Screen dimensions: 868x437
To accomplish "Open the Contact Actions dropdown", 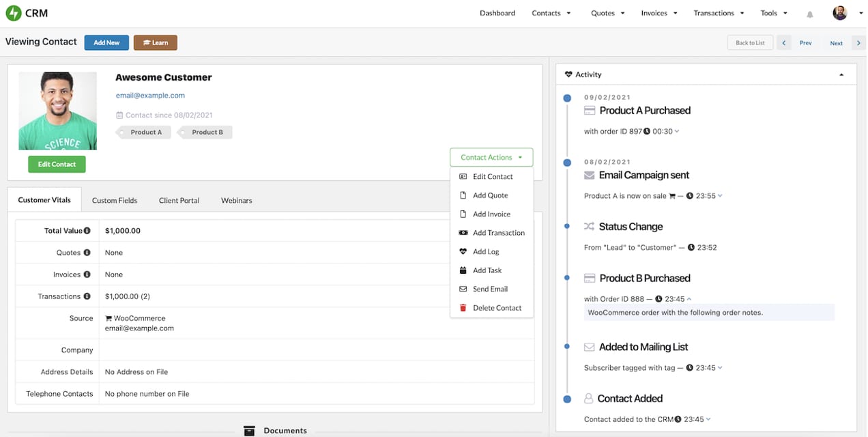I will [x=491, y=157].
